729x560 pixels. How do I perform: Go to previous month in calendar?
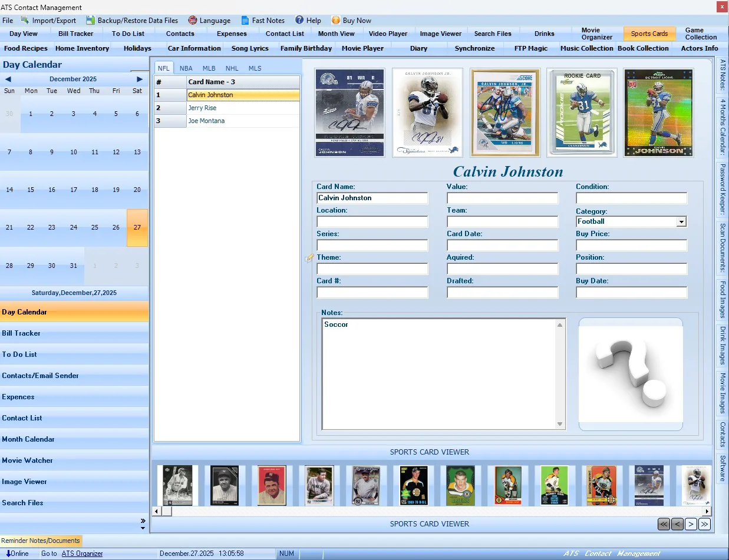[8, 79]
